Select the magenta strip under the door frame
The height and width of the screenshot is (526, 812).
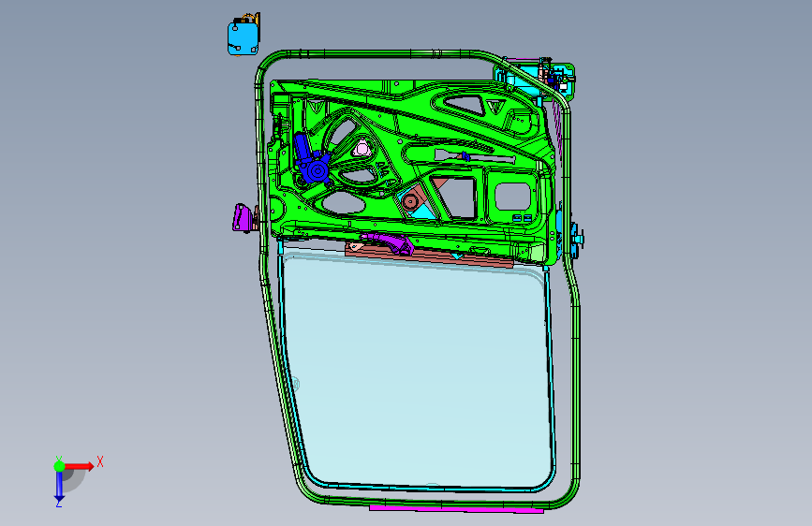(x=456, y=509)
